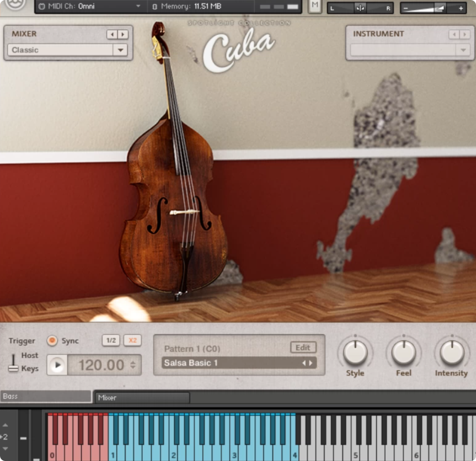
Task: Toggle the Sync radio button
Action: (x=52, y=341)
